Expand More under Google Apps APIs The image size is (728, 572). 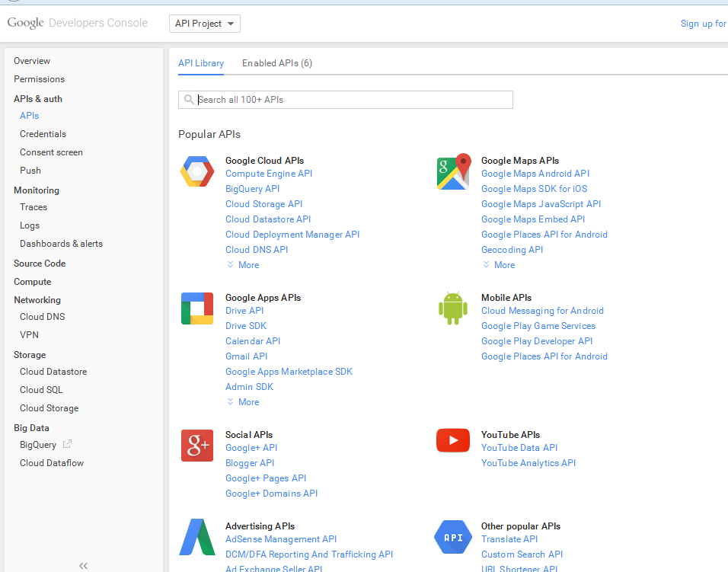[x=243, y=401]
